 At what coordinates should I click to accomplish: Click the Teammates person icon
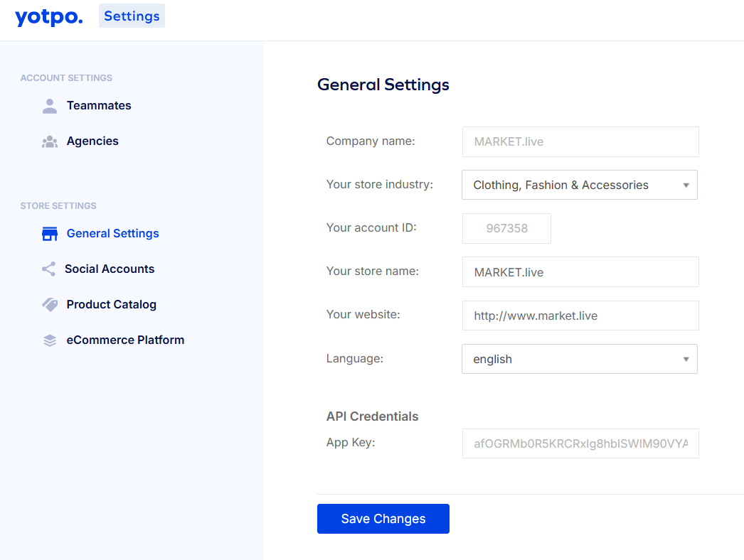[x=50, y=106]
